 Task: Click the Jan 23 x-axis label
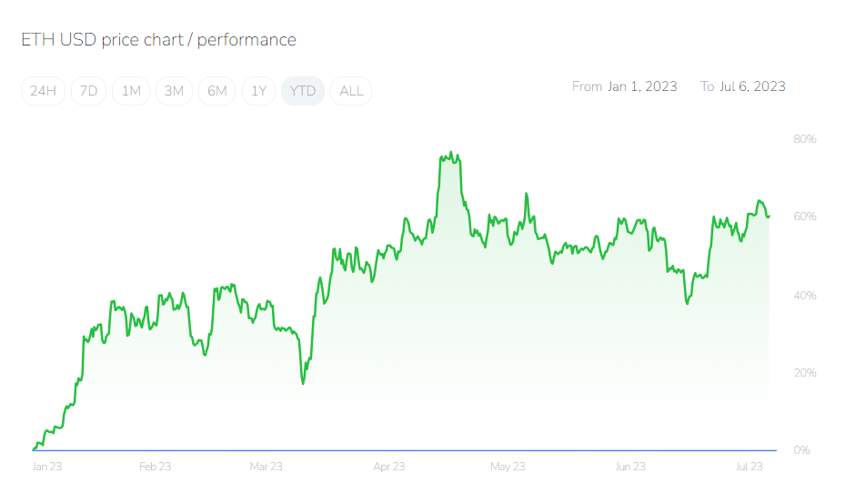tap(46, 467)
